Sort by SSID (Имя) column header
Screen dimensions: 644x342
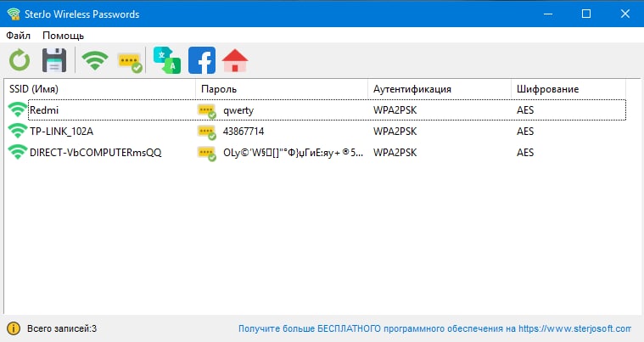click(x=100, y=88)
